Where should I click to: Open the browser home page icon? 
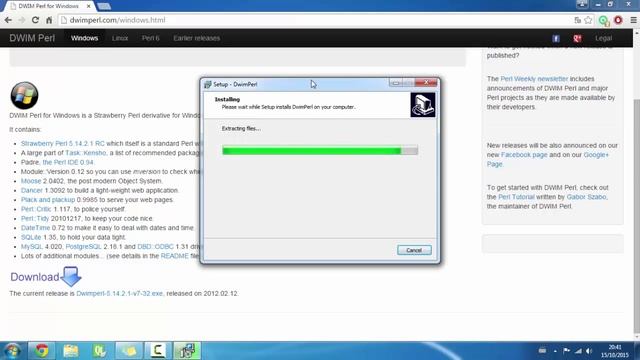(x=49, y=20)
